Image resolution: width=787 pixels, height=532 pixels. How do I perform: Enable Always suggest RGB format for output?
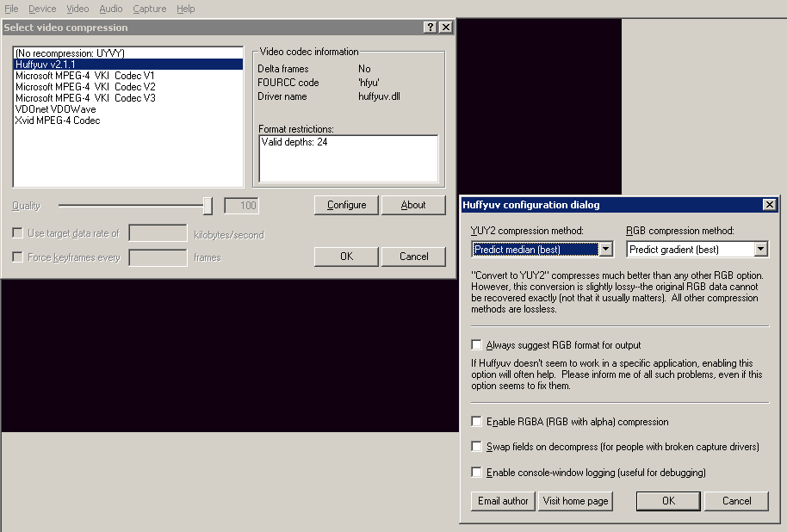coord(476,345)
